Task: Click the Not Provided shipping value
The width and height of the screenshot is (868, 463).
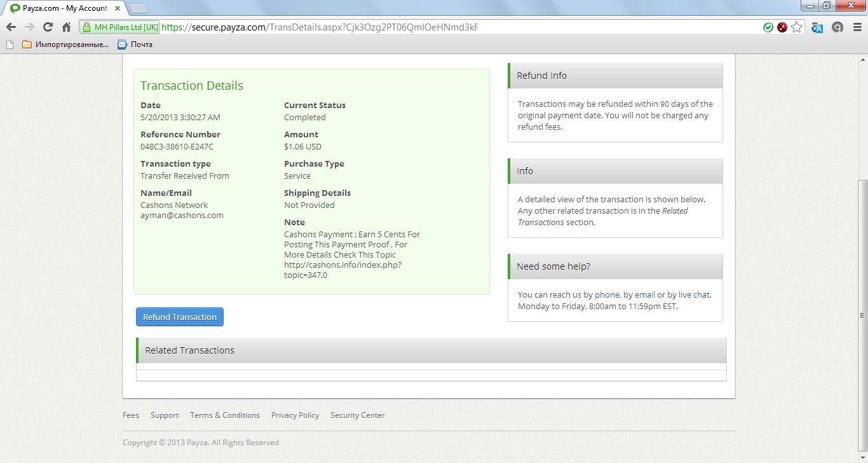Action: (x=309, y=205)
